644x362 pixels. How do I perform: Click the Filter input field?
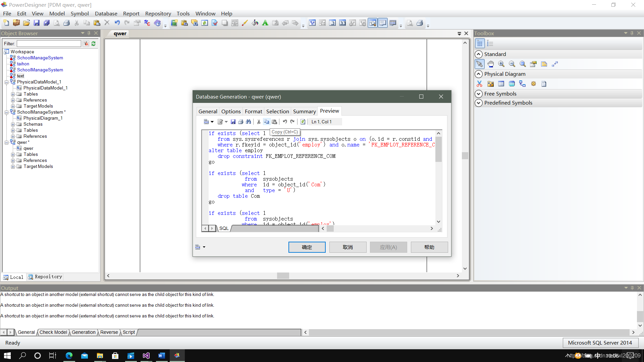49,44
